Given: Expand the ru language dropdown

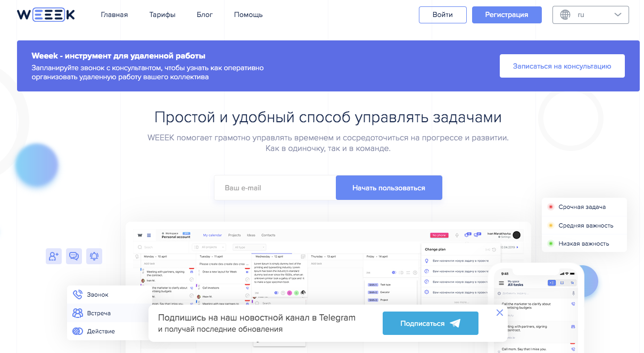Looking at the screenshot, I should coord(617,15).
